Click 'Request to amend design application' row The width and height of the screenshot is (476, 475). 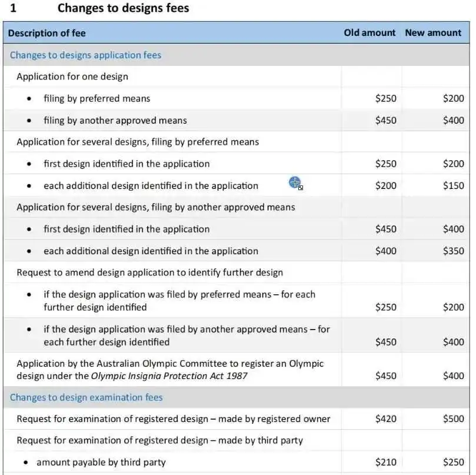236,273
